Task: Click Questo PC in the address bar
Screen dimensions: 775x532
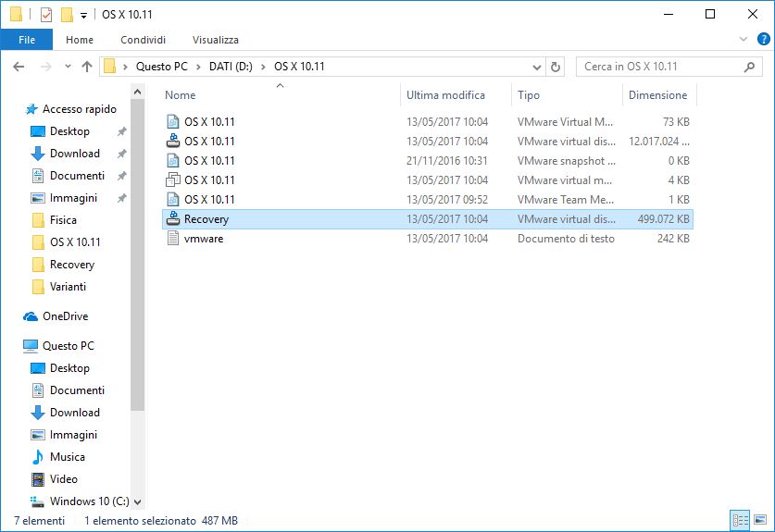Action: point(162,67)
